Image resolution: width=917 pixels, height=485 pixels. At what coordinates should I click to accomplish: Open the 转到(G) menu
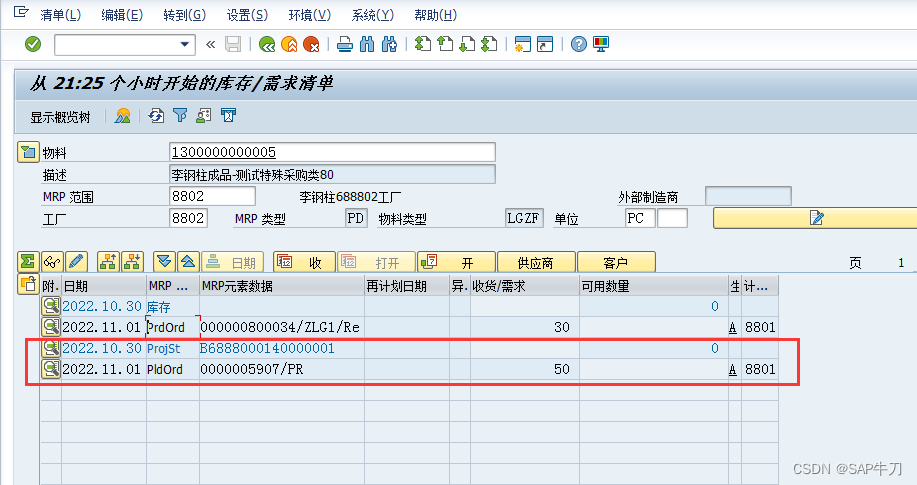(184, 15)
